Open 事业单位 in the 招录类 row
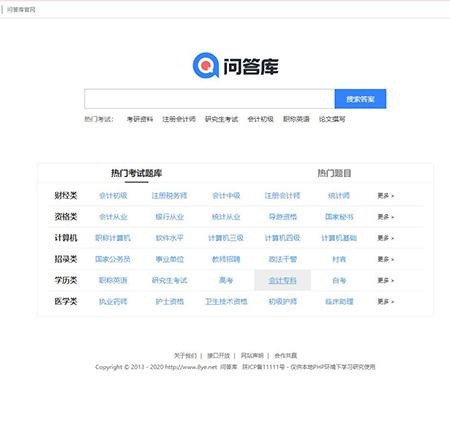 pos(169,259)
